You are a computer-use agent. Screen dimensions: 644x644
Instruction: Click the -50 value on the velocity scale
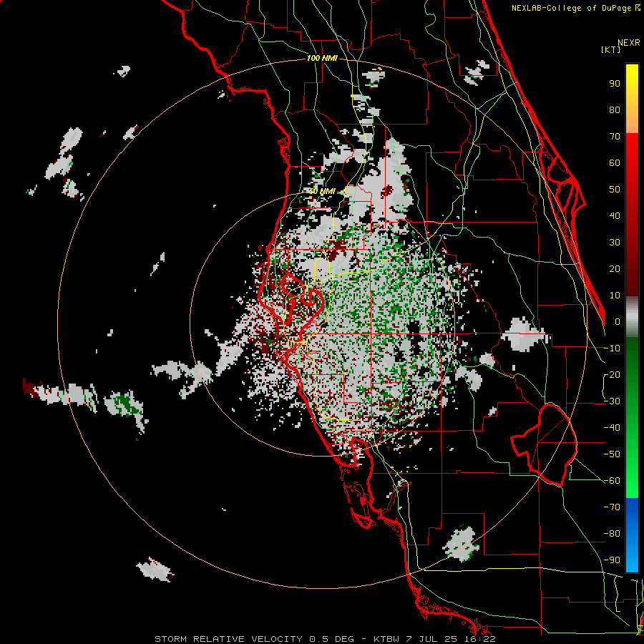tap(612, 454)
